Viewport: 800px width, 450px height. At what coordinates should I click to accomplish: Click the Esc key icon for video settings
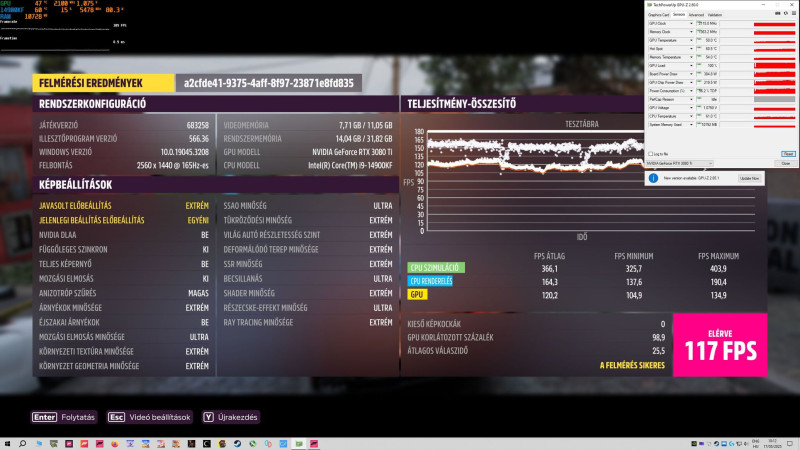click(116, 417)
